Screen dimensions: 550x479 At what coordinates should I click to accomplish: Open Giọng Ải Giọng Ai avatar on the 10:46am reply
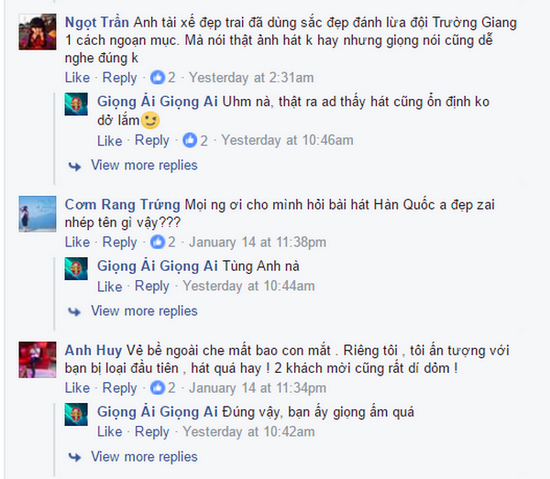[76, 104]
